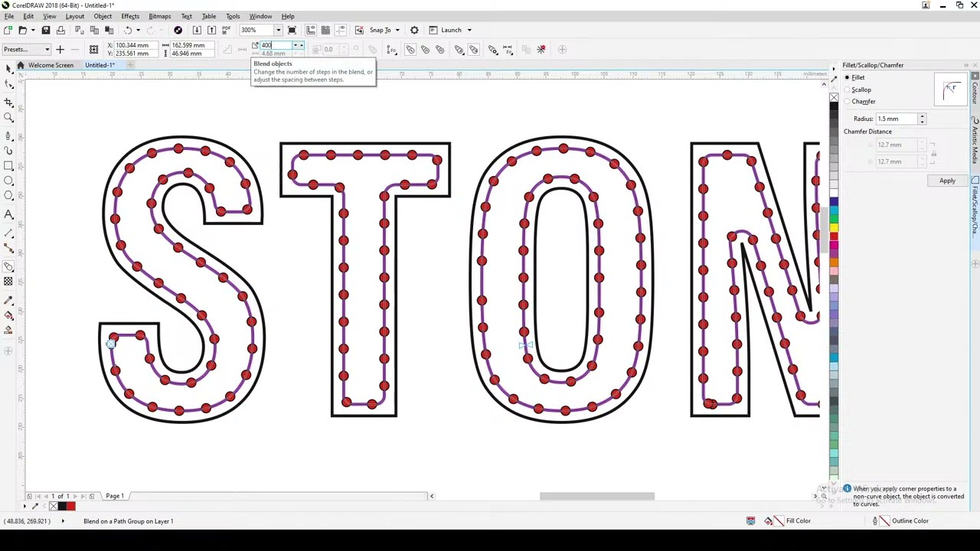The width and height of the screenshot is (980, 551).
Task: Click the Page 1 tab
Action: coord(115,496)
